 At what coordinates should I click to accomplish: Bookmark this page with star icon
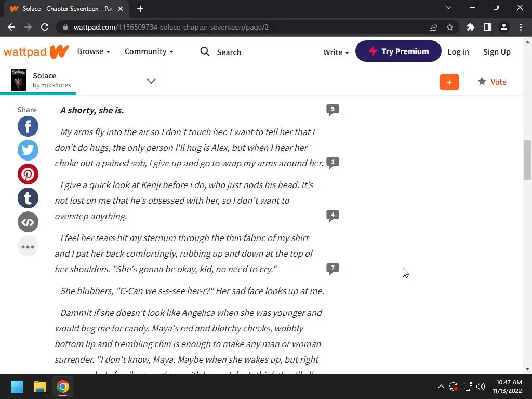[450, 27]
